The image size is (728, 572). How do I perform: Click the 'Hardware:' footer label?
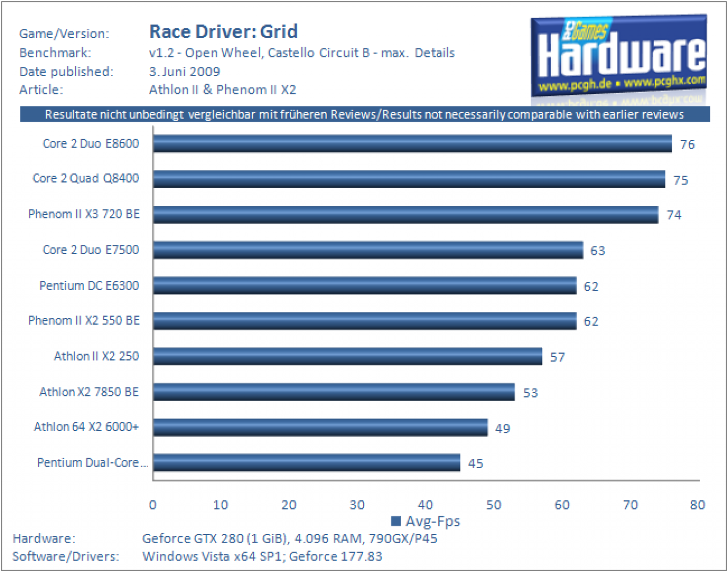[44, 538]
